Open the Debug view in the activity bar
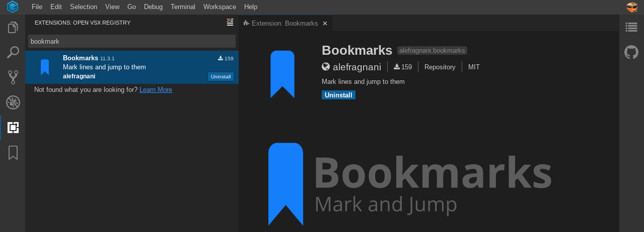The width and height of the screenshot is (644, 232). [13, 102]
